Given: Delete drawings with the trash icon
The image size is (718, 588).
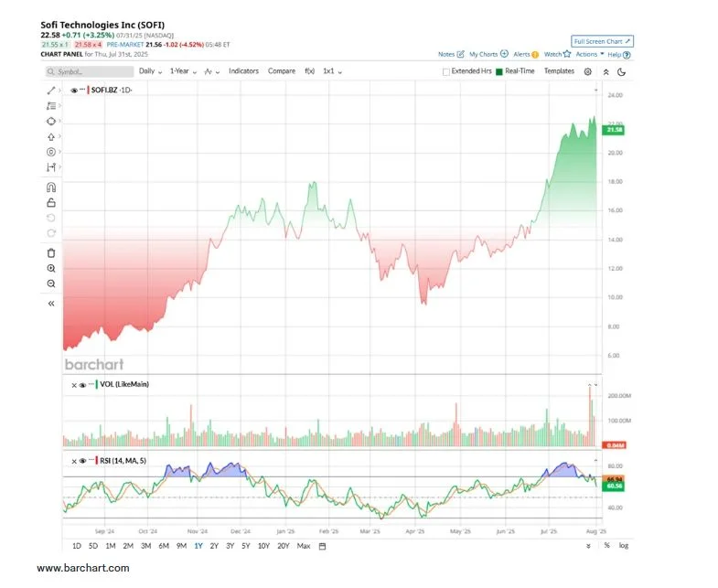Looking at the screenshot, I should (51, 252).
